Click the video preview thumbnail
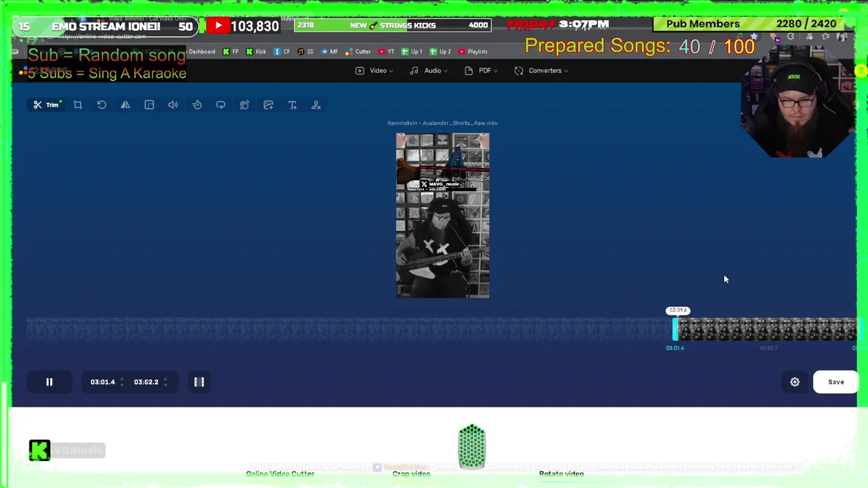868x488 pixels. coord(443,216)
